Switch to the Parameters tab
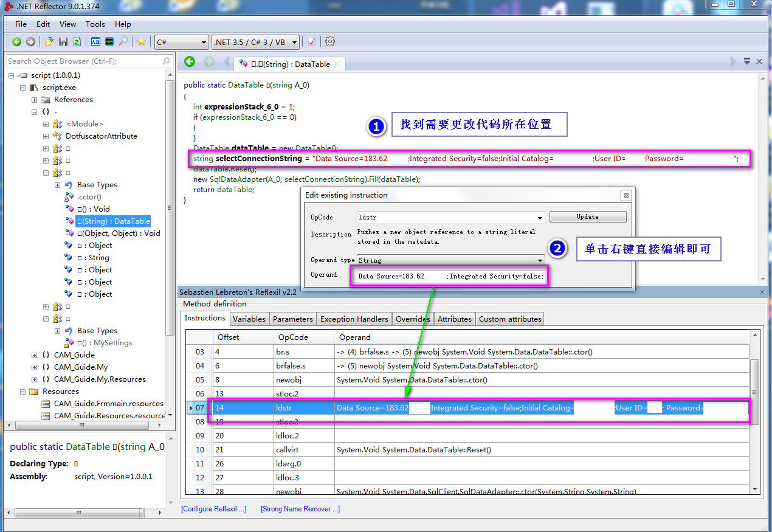The width and height of the screenshot is (772, 532). (293, 319)
